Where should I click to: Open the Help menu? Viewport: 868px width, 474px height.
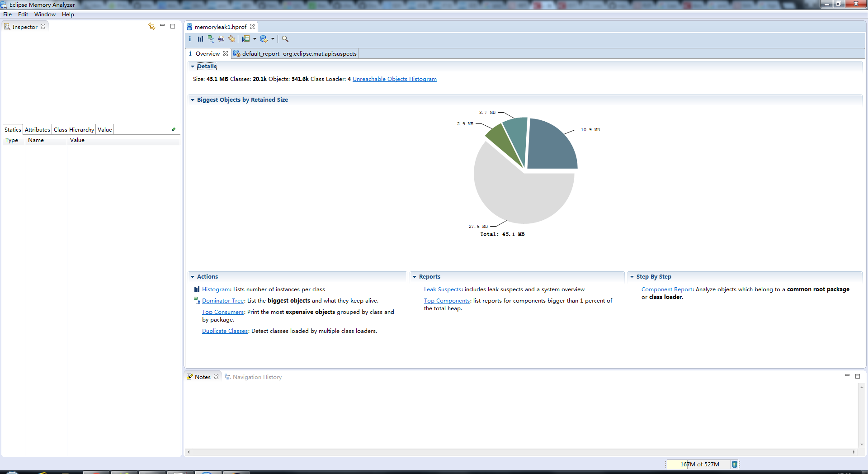point(68,14)
